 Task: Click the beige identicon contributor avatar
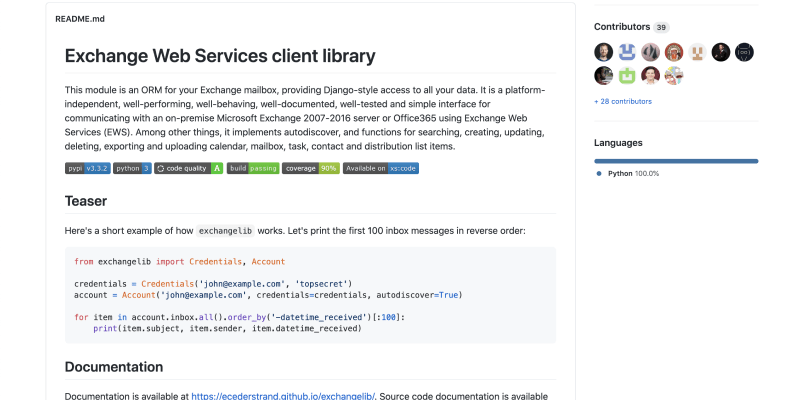coord(697,52)
